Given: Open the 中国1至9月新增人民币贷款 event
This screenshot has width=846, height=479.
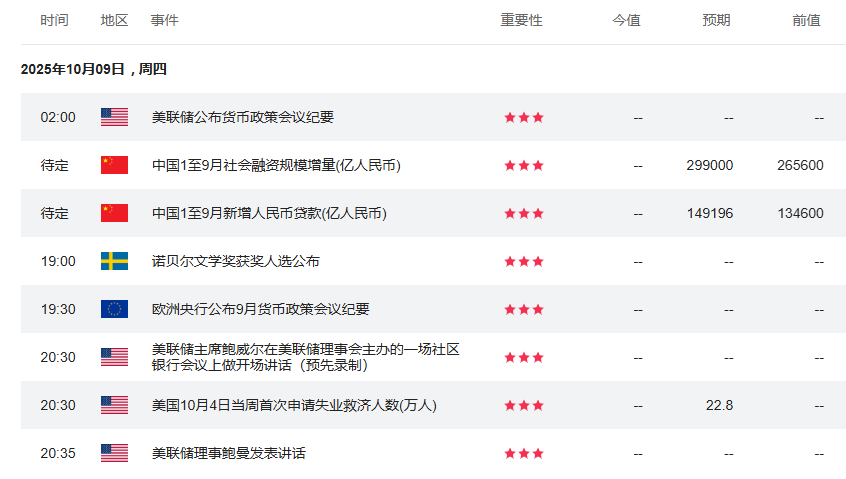Looking at the screenshot, I should click(268, 213).
